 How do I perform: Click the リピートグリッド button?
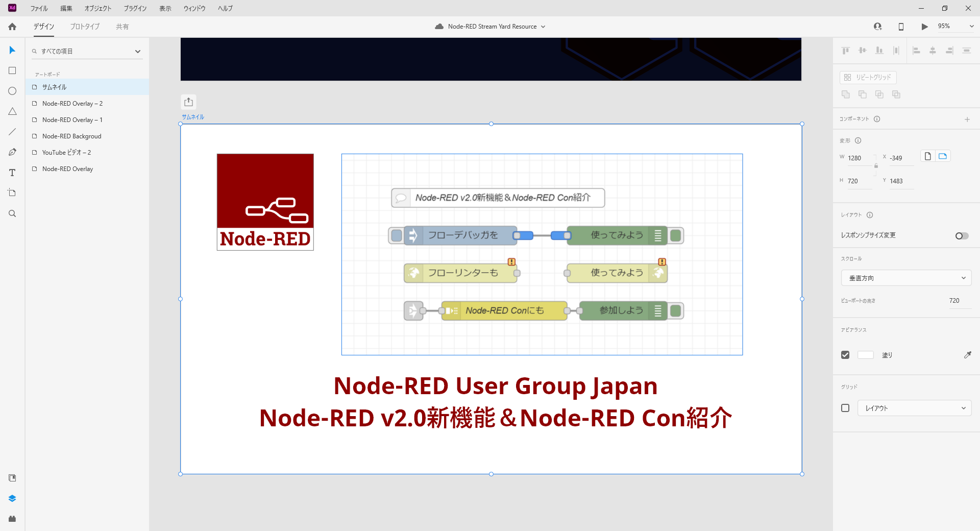(x=868, y=77)
